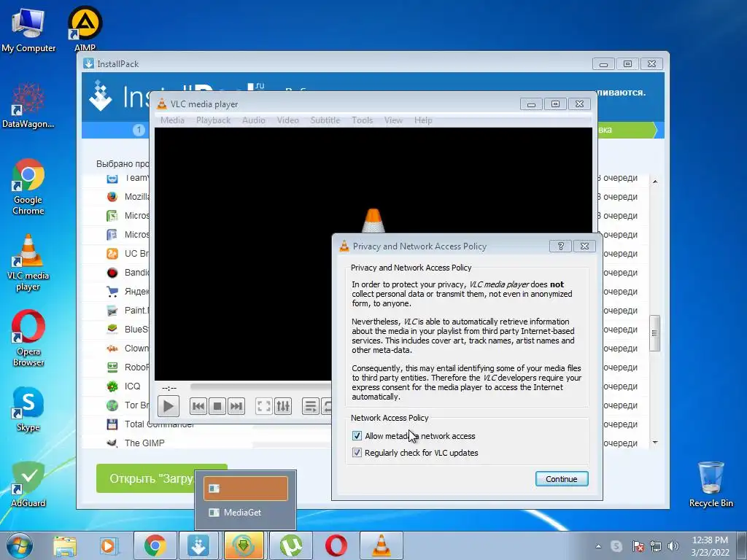
Task: Click Windows Start button
Action: point(19,545)
